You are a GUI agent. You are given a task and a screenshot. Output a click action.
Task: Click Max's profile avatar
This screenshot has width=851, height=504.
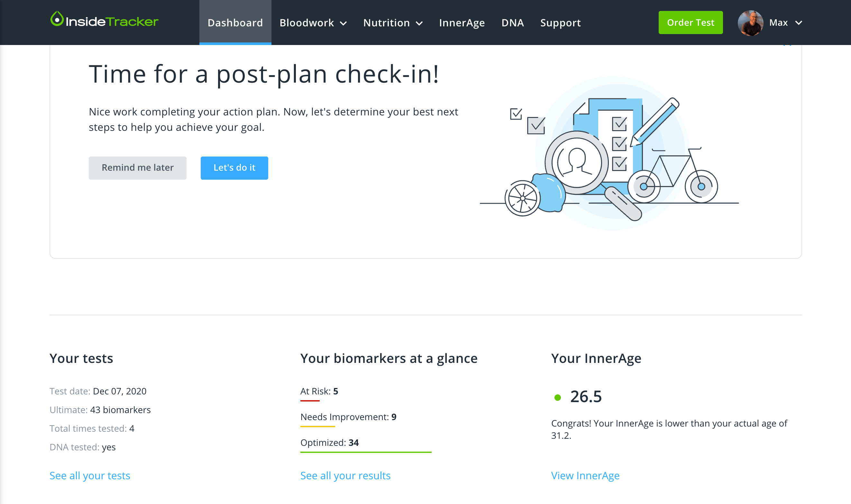click(750, 23)
